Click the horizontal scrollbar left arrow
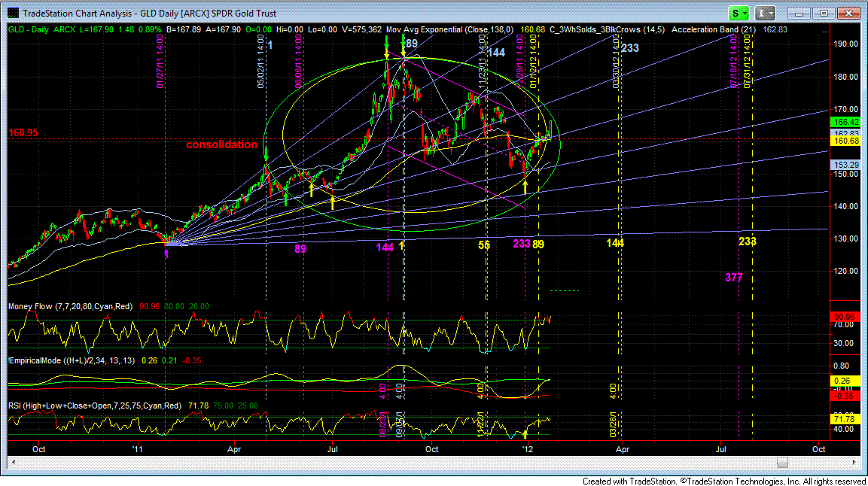This screenshot has width=868, height=486. click(13, 462)
